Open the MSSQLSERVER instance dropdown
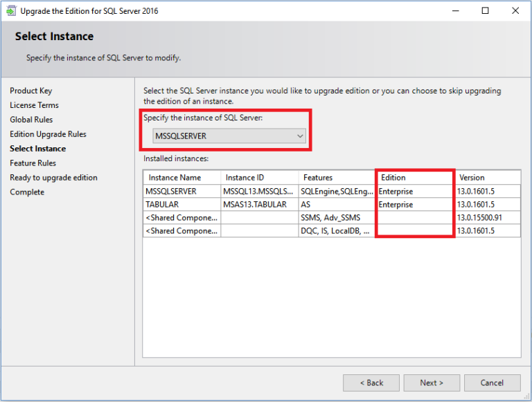This screenshot has width=532, height=402. pos(229,136)
